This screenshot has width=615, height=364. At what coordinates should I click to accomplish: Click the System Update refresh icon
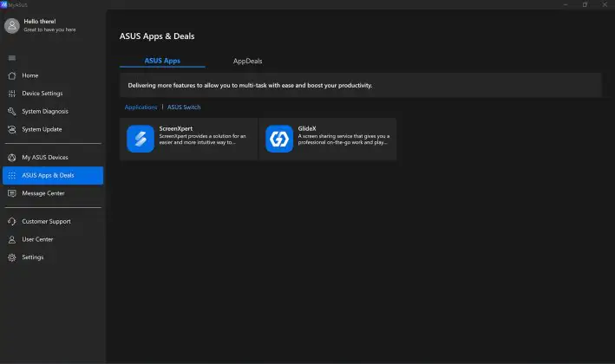[x=12, y=129]
